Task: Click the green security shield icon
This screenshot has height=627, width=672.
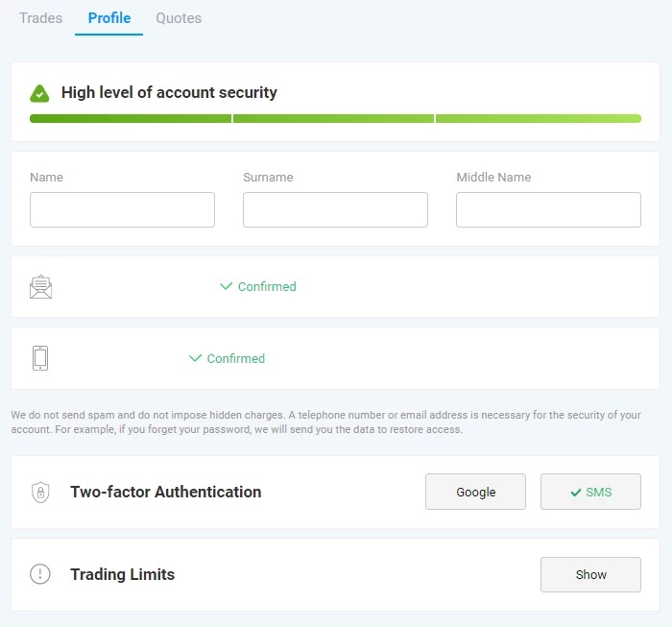Action: 39,93
